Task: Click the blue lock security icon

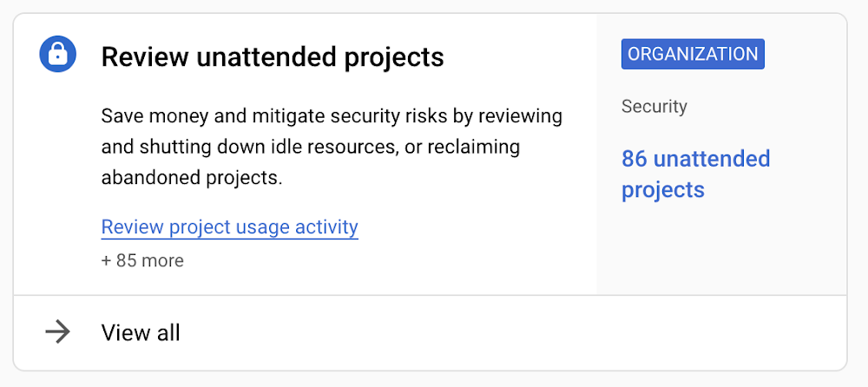Action: pos(58,56)
